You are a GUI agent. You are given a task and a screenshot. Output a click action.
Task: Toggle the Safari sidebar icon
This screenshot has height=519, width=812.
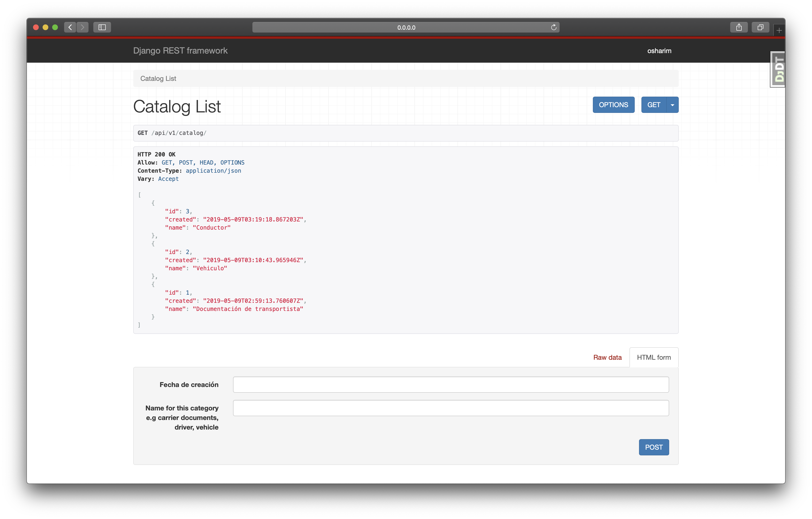point(102,27)
